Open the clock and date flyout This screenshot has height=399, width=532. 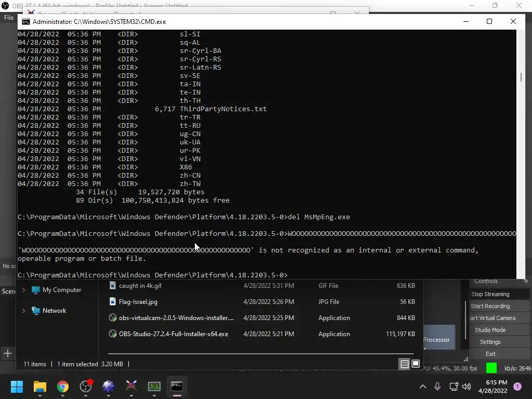493,387
